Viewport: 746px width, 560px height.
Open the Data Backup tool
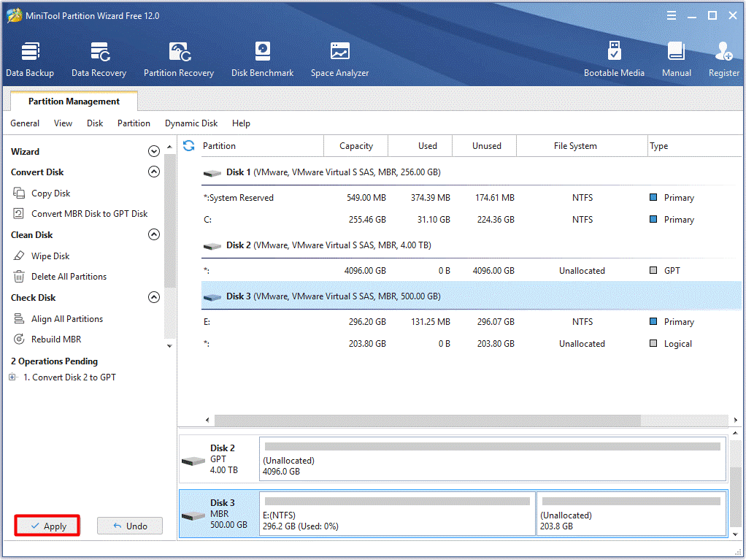coord(30,59)
